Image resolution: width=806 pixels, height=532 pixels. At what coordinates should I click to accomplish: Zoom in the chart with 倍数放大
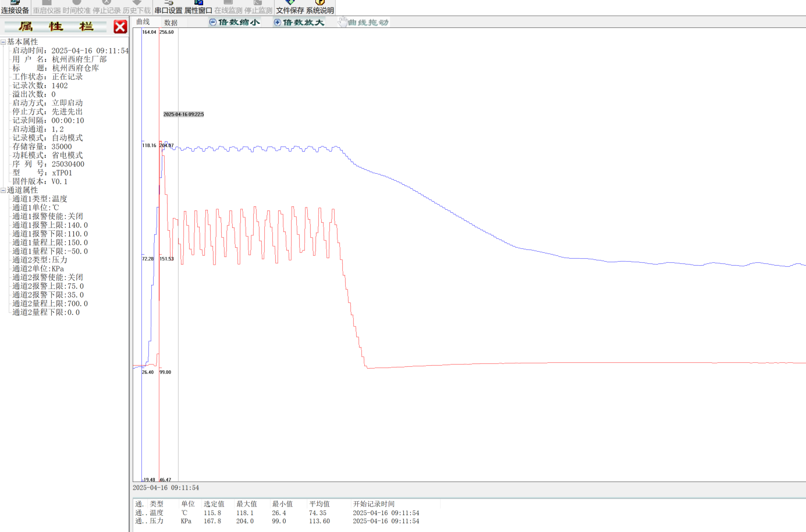pos(299,22)
